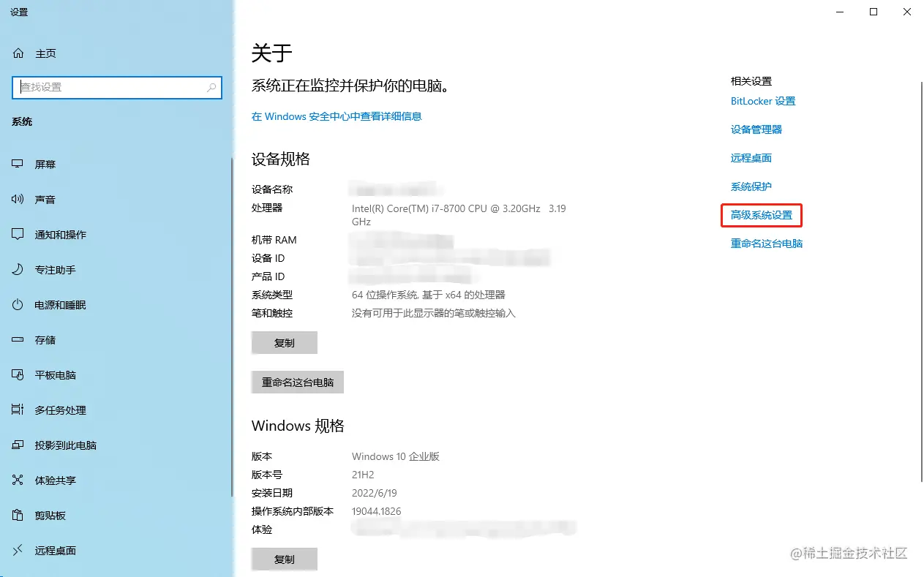This screenshot has height=577, width=924.
Task: Click the 平板电脑 tablet icon
Action: pyautogui.click(x=18, y=375)
